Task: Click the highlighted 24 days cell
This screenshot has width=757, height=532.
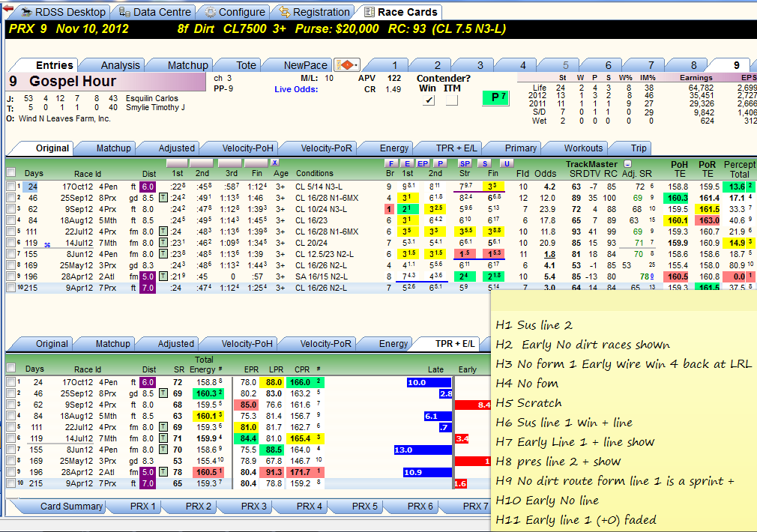Action: point(31,187)
